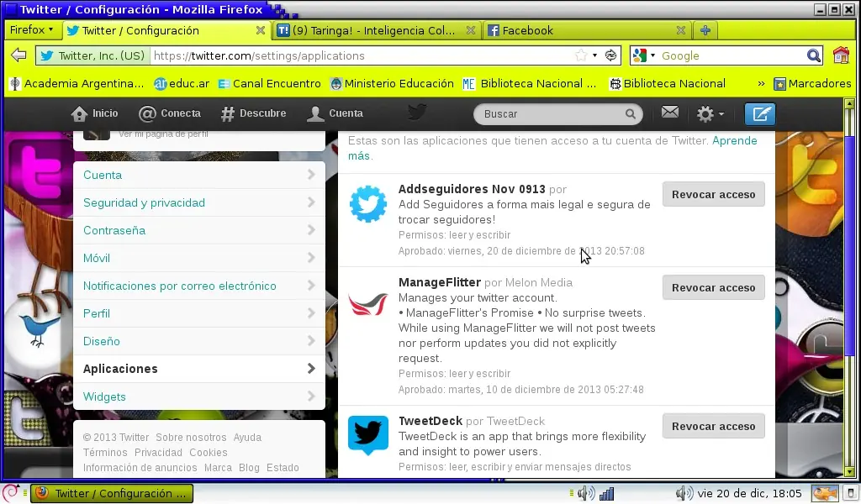Open Canal Encuentro bookmark
The image size is (861, 504).
[x=270, y=84]
